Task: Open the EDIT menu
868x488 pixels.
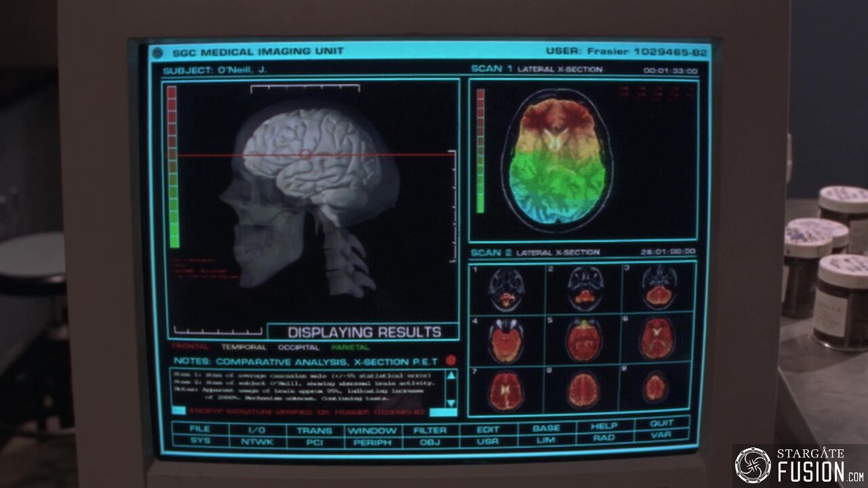Action: tap(488, 429)
